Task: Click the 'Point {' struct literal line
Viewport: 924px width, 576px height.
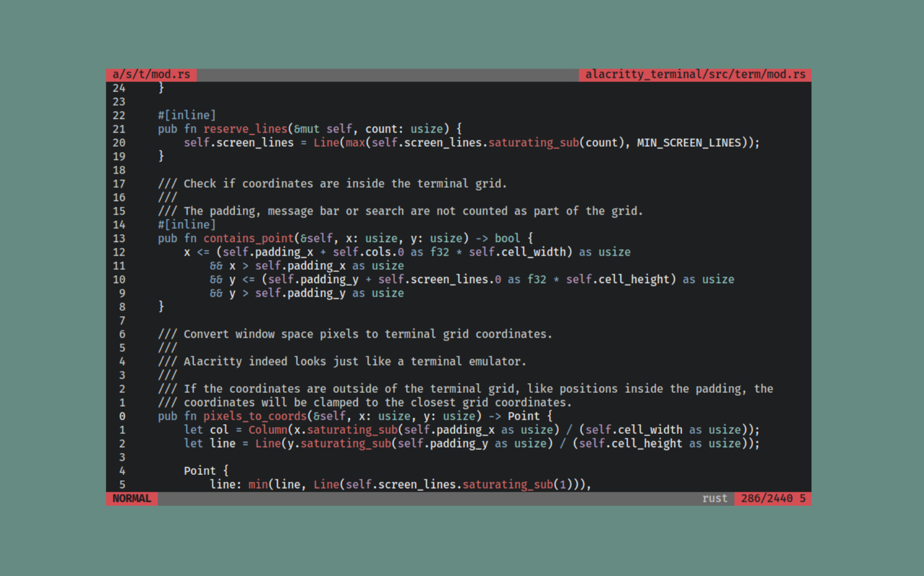Action: [x=206, y=471]
